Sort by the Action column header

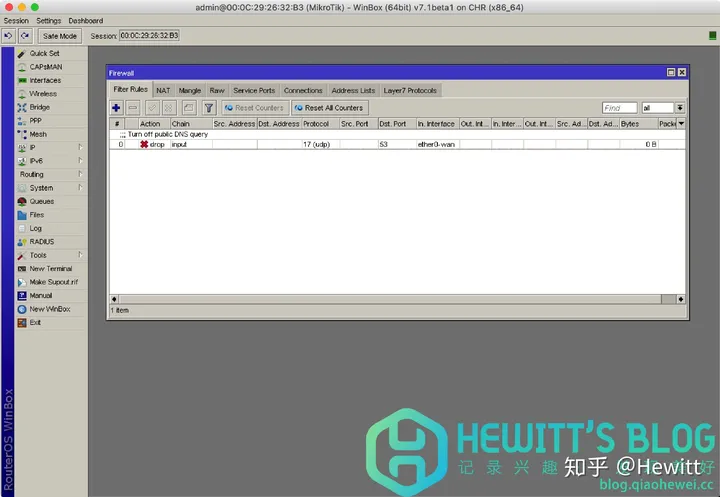[154, 124]
